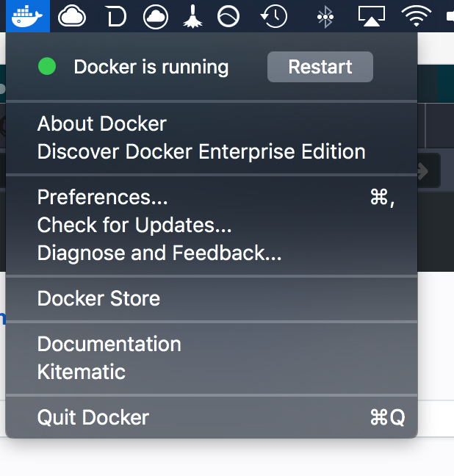Viewport: 454px width, 476px height.
Task: Open the cloud icon next to Docker
Action: [72, 16]
